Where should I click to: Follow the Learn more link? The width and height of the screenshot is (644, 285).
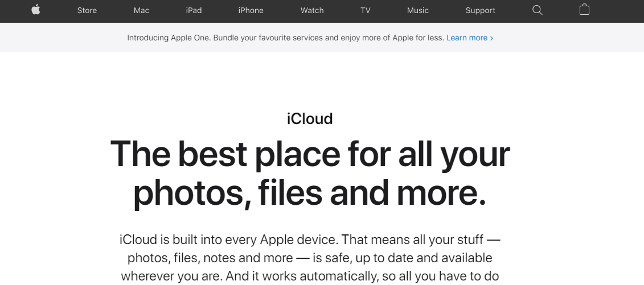pos(470,38)
